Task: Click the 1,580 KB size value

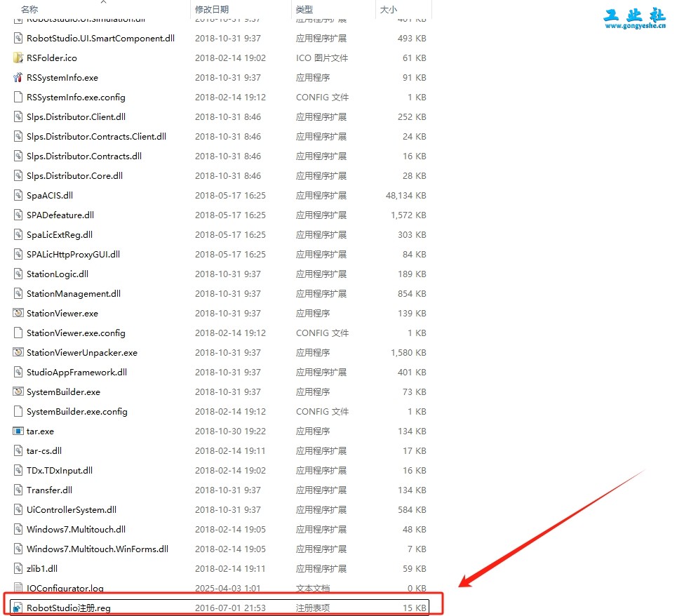Action: [x=408, y=353]
